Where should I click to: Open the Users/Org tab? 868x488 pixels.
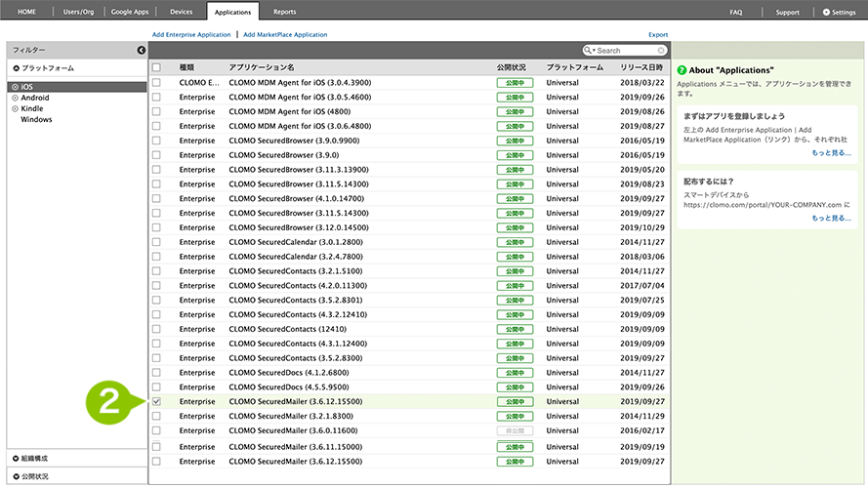click(x=78, y=12)
